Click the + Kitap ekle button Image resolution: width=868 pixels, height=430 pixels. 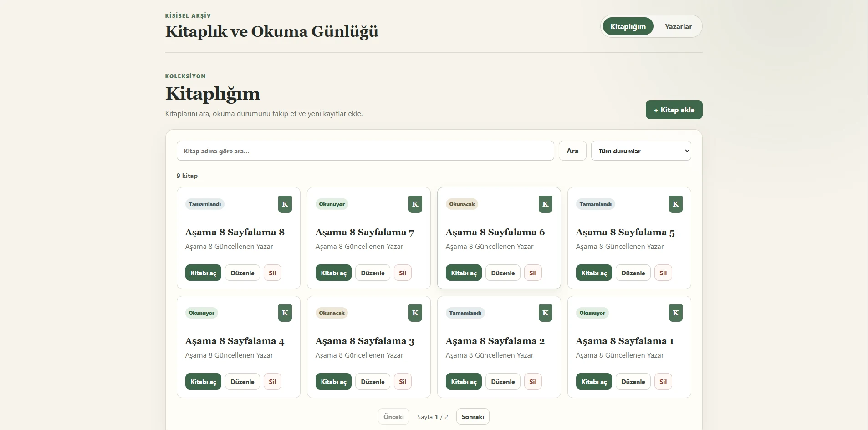click(674, 110)
